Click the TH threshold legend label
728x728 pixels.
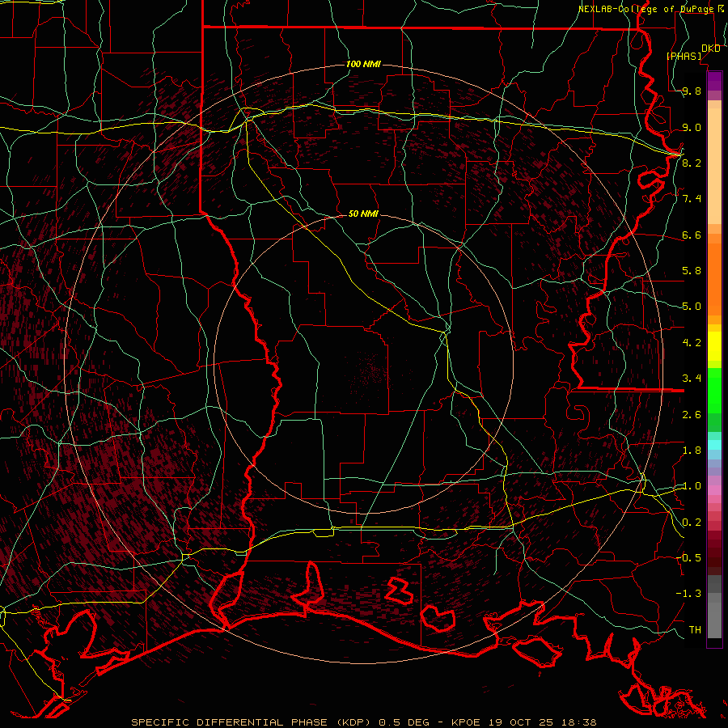[695, 629]
